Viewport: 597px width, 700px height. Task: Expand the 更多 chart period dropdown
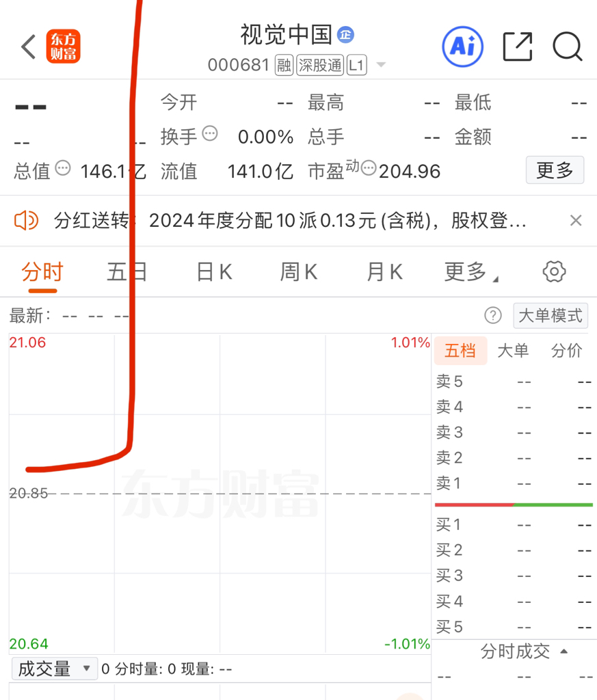pos(470,272)
